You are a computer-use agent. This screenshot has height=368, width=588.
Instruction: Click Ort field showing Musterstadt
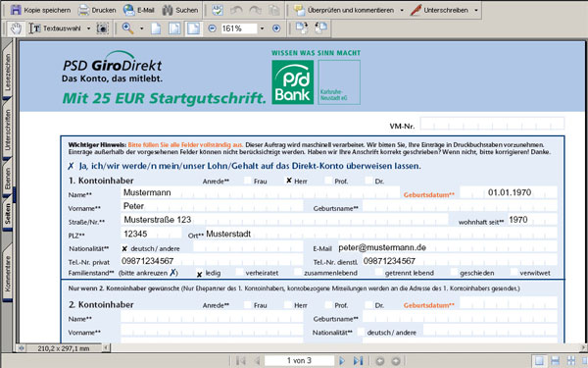click(x=380, y=234)
